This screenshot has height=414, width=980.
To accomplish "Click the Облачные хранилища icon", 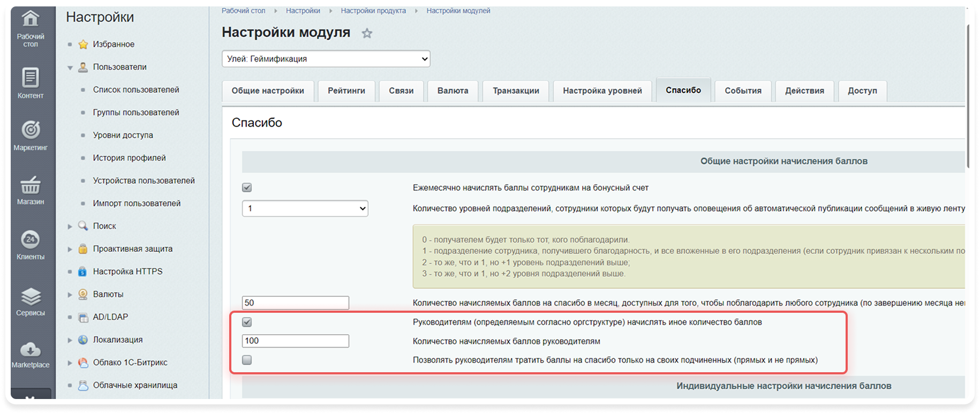I will [83, 385].
